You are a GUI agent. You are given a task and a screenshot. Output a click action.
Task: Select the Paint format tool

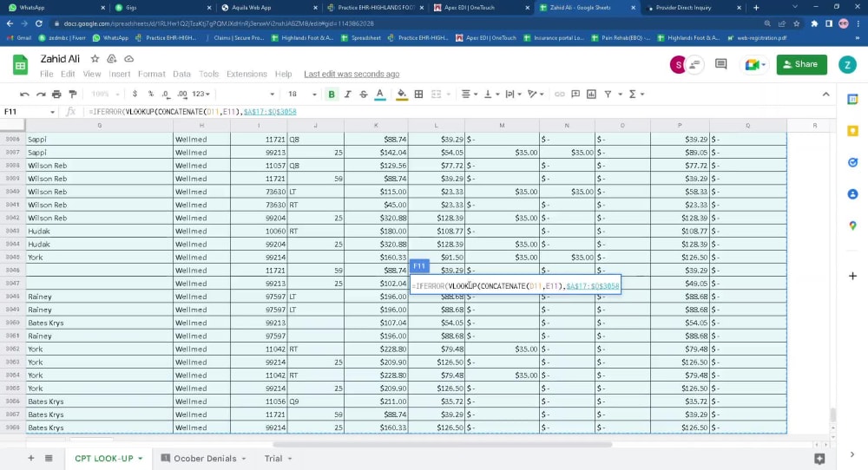(73, 95)
